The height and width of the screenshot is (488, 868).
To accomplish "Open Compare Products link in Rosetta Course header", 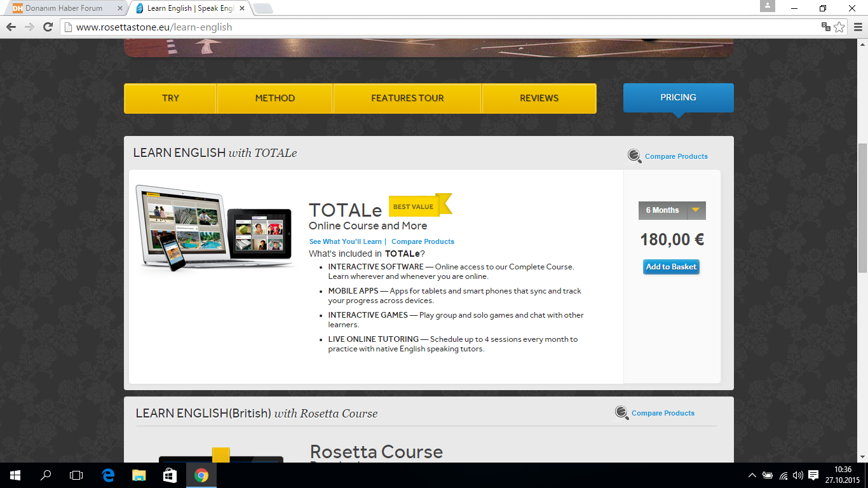I will point(663,413).
